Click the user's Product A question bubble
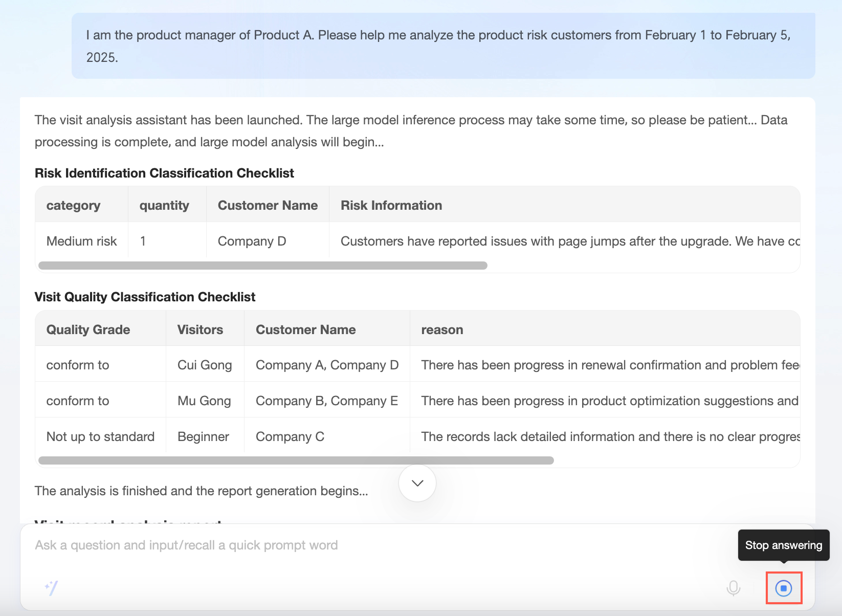This screenshot has width=842, height=616. [443, 46]
